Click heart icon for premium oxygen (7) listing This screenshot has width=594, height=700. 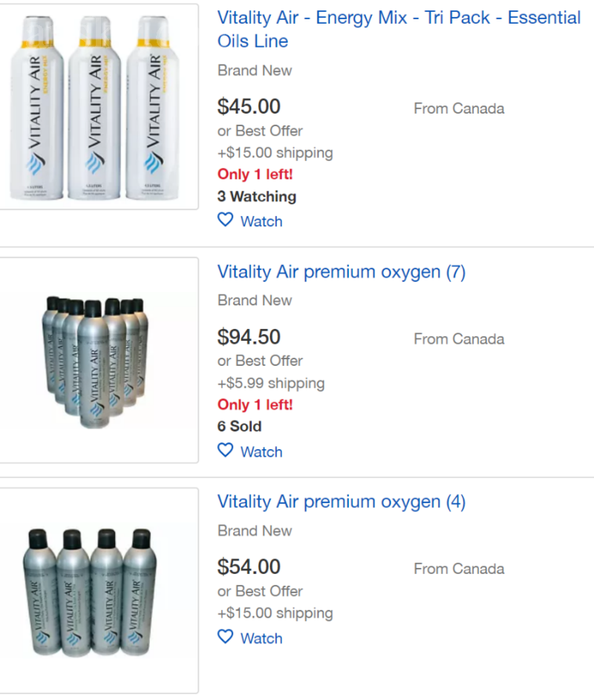coord(225,451)
